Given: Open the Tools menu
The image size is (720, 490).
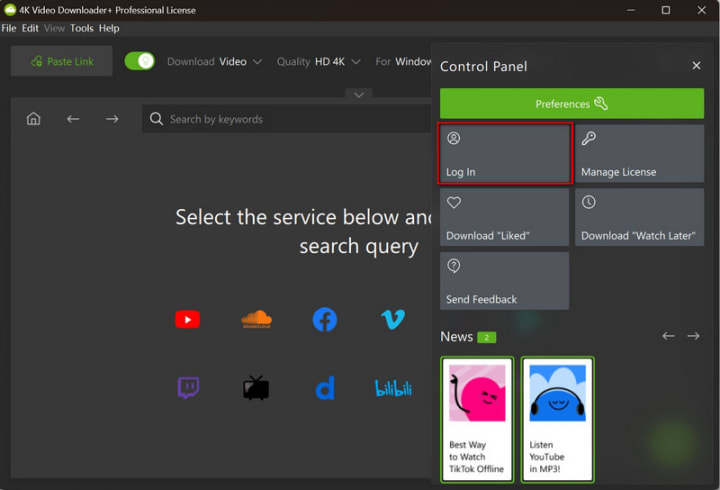Looking at the screenshot, I should [x=82, y=28].
